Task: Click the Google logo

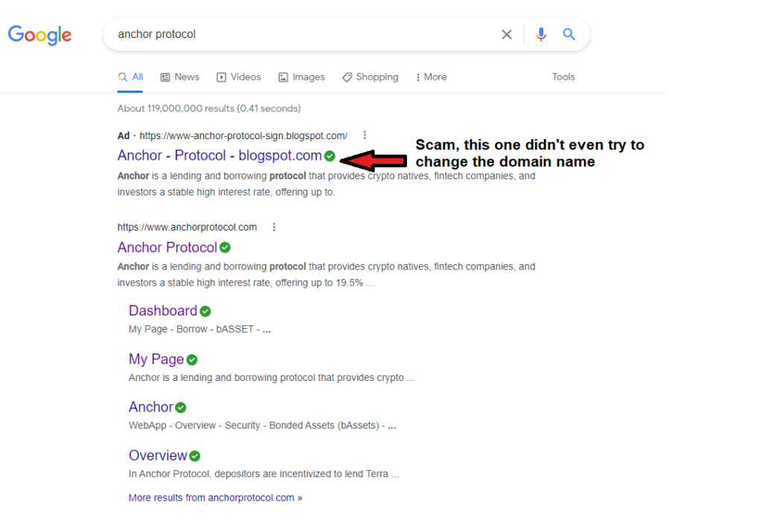Action: [39, 34]
